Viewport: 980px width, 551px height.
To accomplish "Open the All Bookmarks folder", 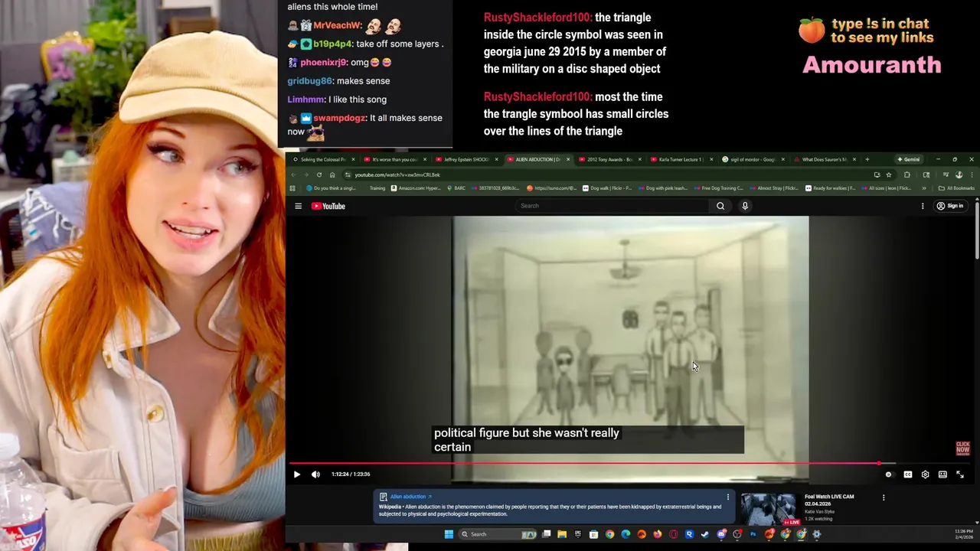I will [957, 188].
